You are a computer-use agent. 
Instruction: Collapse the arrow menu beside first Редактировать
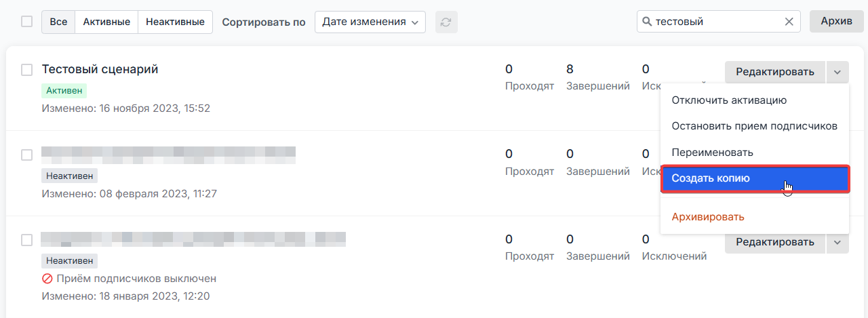pos(837,72)
